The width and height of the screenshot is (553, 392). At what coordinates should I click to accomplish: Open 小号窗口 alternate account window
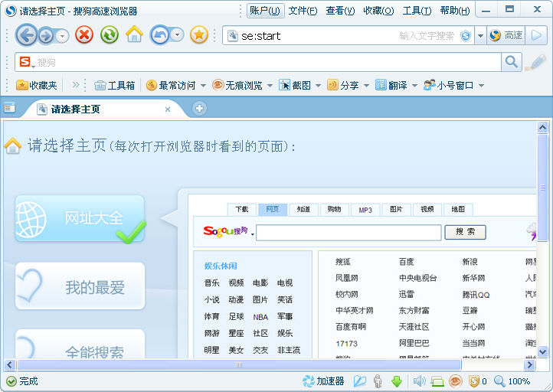(x=448, y=85)
